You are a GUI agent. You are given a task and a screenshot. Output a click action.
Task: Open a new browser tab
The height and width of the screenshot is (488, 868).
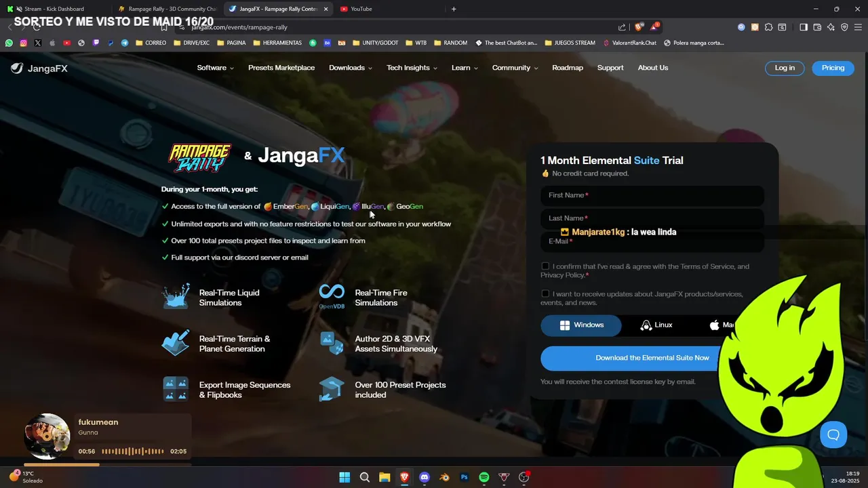point(454,9)
